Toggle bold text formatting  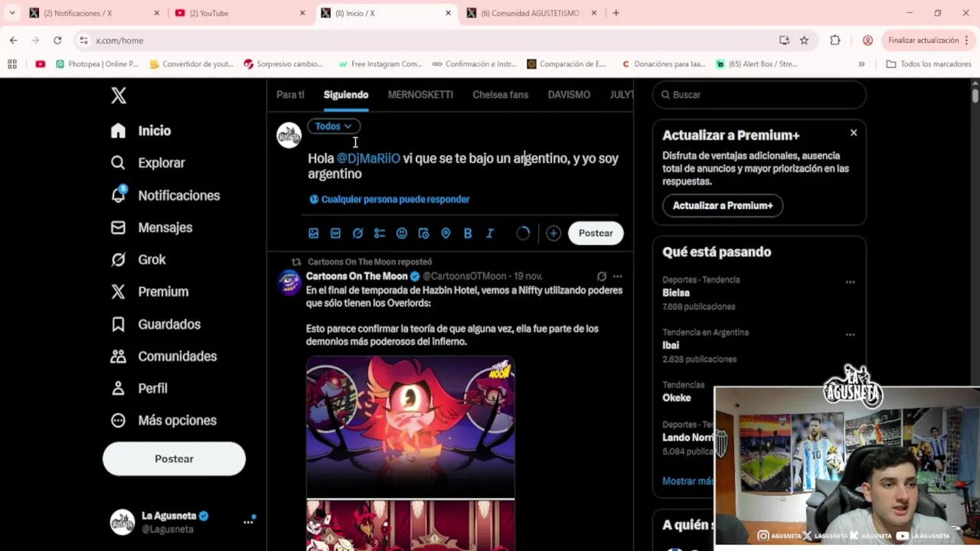point(468,233)
